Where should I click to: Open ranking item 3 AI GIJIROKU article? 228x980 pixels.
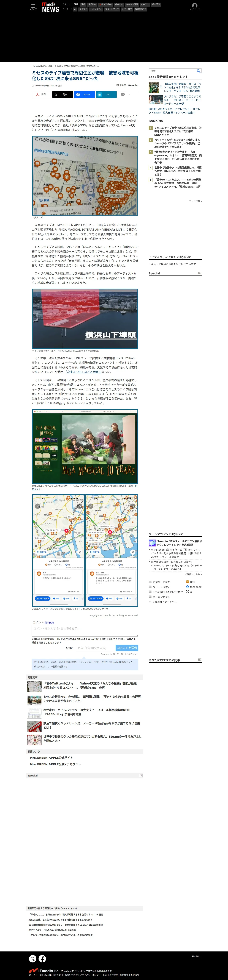[x=178, y=157]
